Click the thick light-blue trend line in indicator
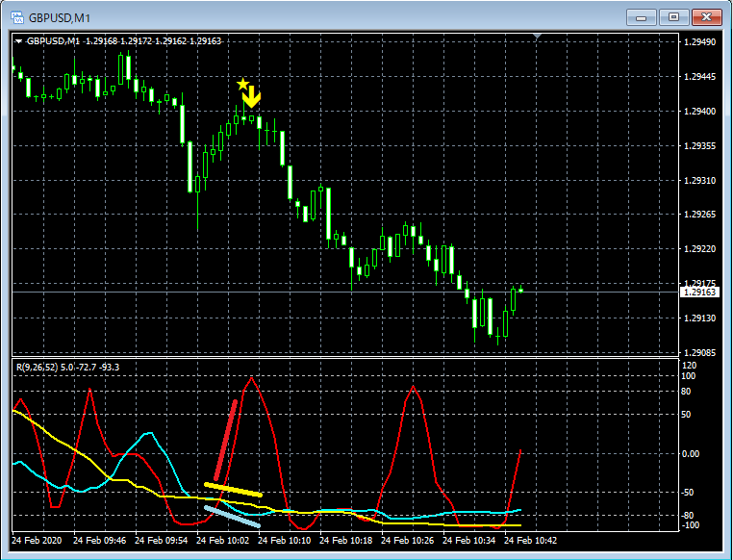733x560 pixels. coord(233,517)
